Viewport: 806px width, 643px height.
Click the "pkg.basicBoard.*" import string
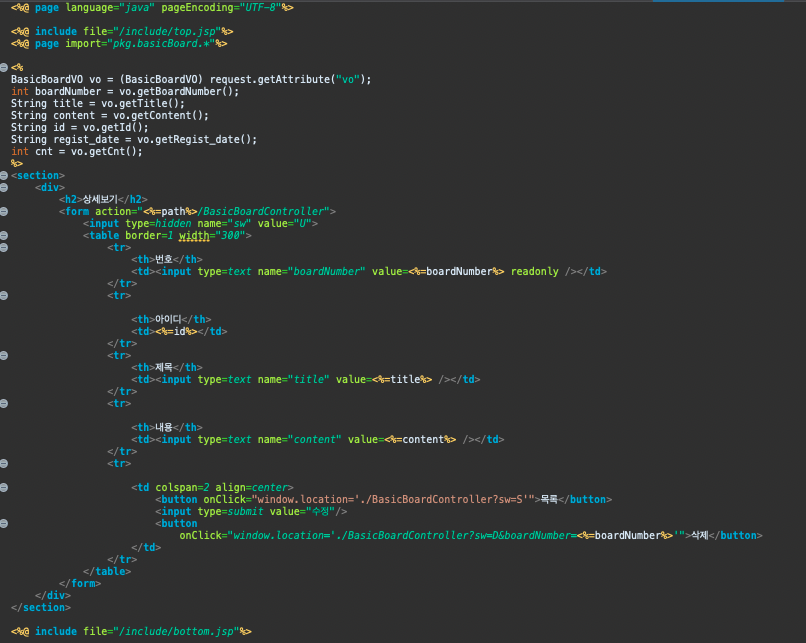(x=161, y=44)
